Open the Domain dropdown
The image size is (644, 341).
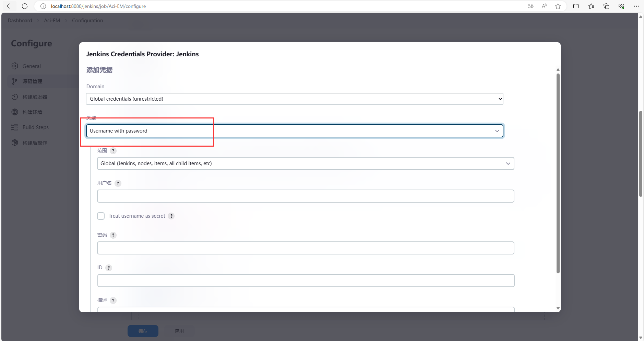coord(295,99)
